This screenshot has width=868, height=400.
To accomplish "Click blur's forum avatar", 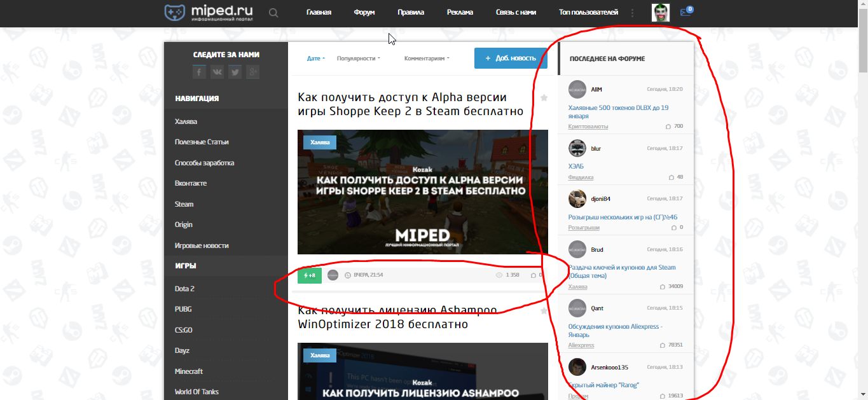I will click(577, 148).
